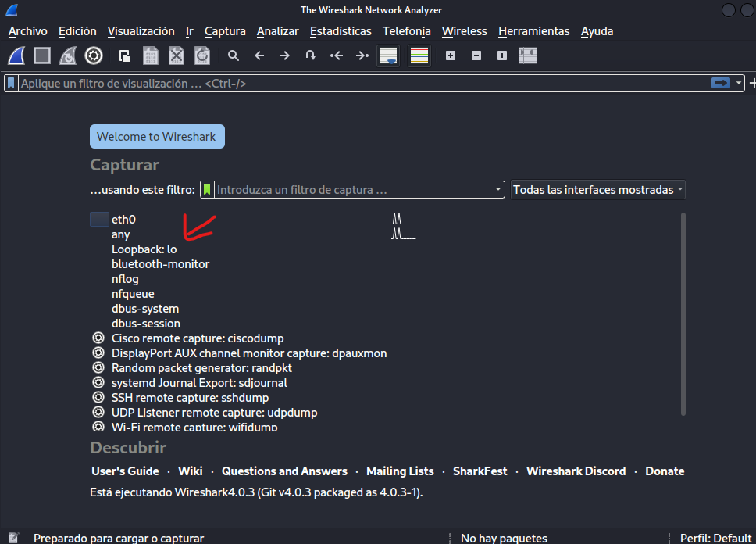Go to previous packet arrow

259,55
